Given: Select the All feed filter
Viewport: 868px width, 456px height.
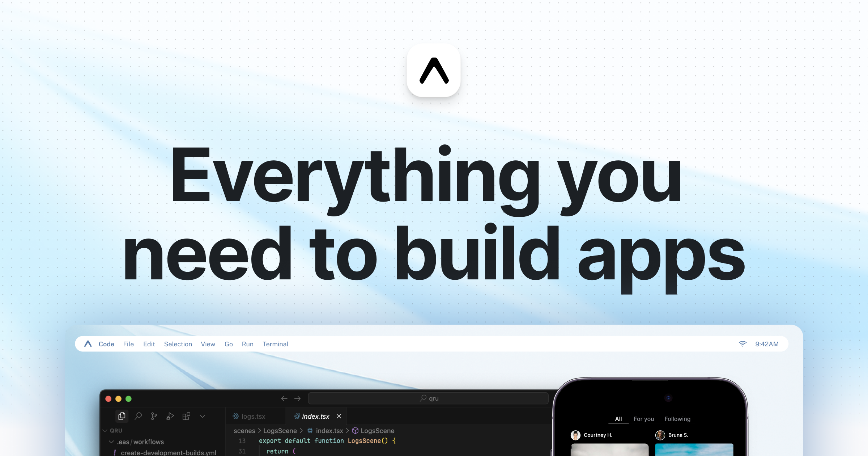Looking at the screenshot, I should pos(618,419).
